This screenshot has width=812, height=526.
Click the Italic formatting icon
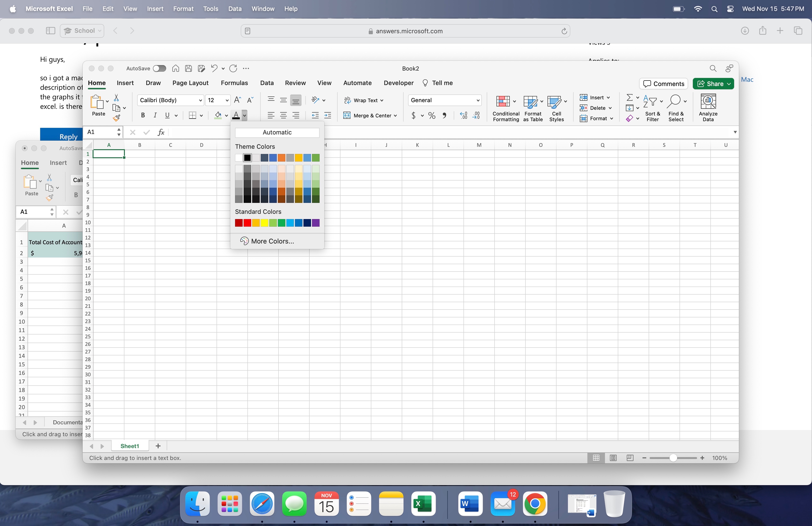(155, 115)
